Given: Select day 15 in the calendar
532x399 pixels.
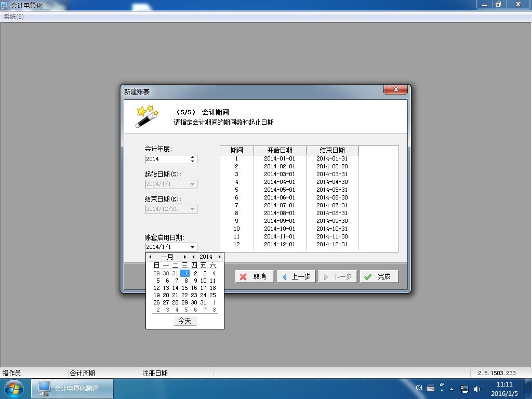Looking at the screenshot, I should tap(185, 288).
